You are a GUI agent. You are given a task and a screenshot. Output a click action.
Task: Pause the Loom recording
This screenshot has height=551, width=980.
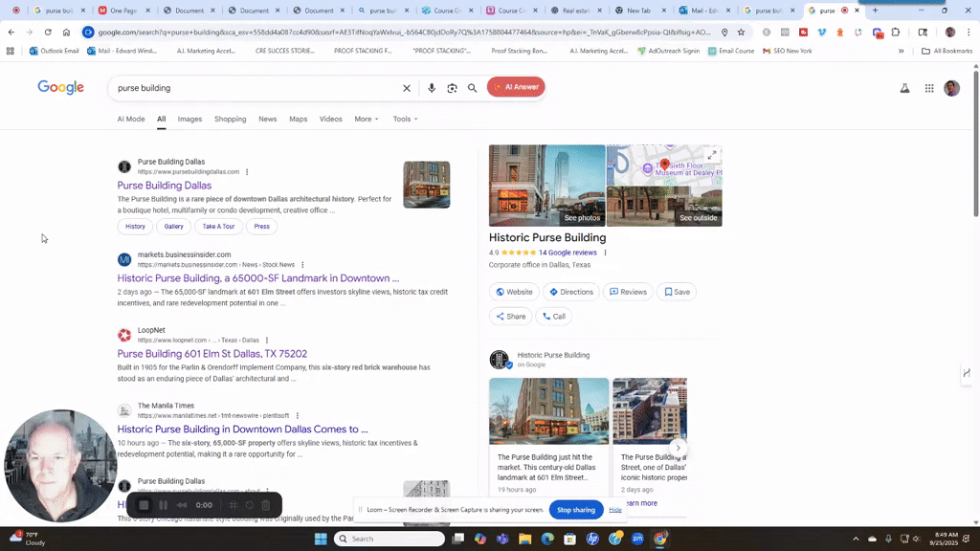coord(163,505)
